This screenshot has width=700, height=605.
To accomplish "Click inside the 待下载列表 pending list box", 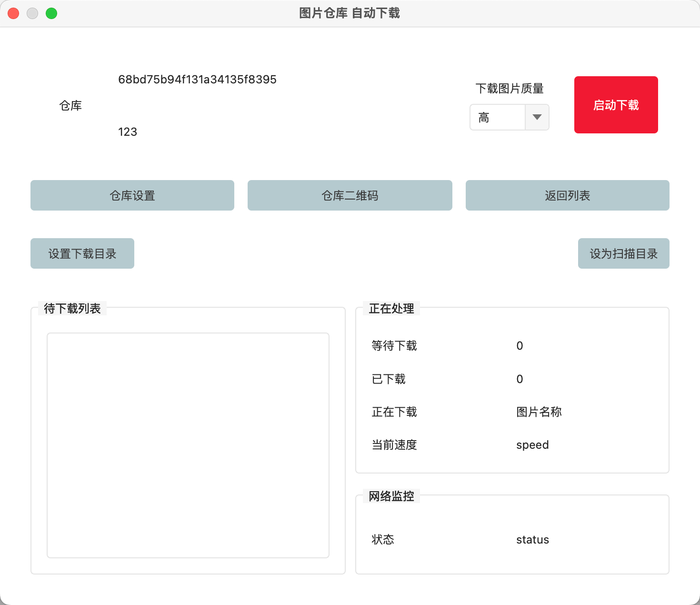I will pyautogui.click(x=188, y=445).
